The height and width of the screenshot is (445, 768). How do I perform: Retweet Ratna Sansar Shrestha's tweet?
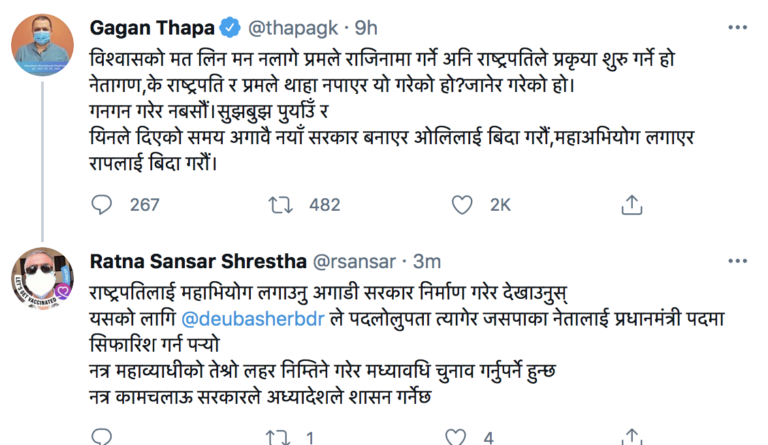[277, 438]
